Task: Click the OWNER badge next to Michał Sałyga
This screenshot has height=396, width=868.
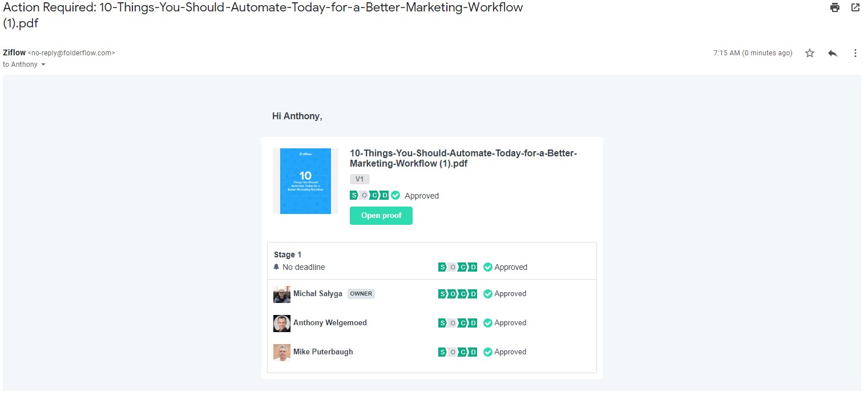Action: (361, 294)
